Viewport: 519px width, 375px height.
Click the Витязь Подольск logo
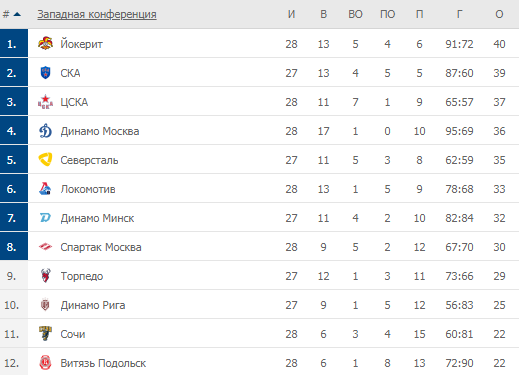[x=45, y=363]
